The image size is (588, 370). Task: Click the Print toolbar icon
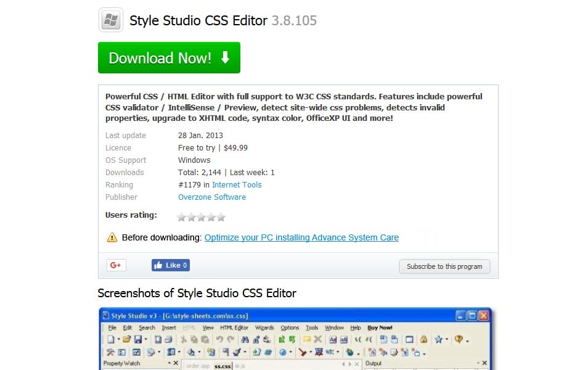(169, 340)
